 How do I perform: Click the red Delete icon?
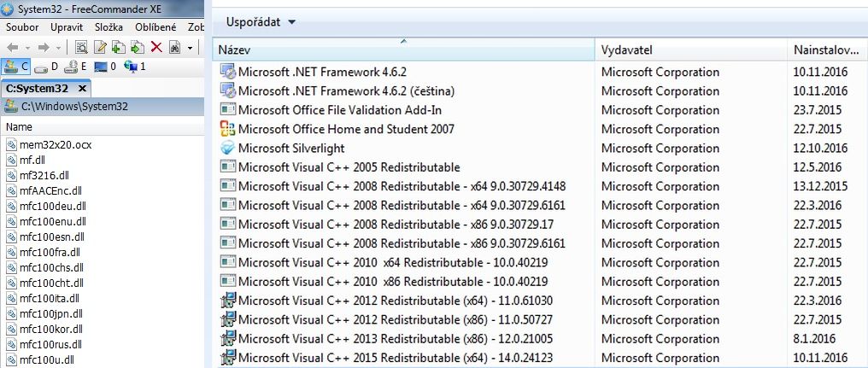[155, 47]
